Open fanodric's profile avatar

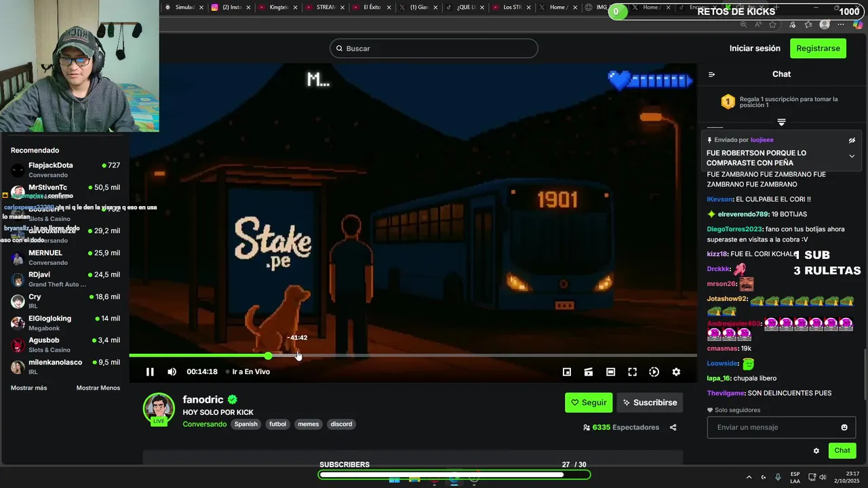pyautogui.click(x=159, y=409)
